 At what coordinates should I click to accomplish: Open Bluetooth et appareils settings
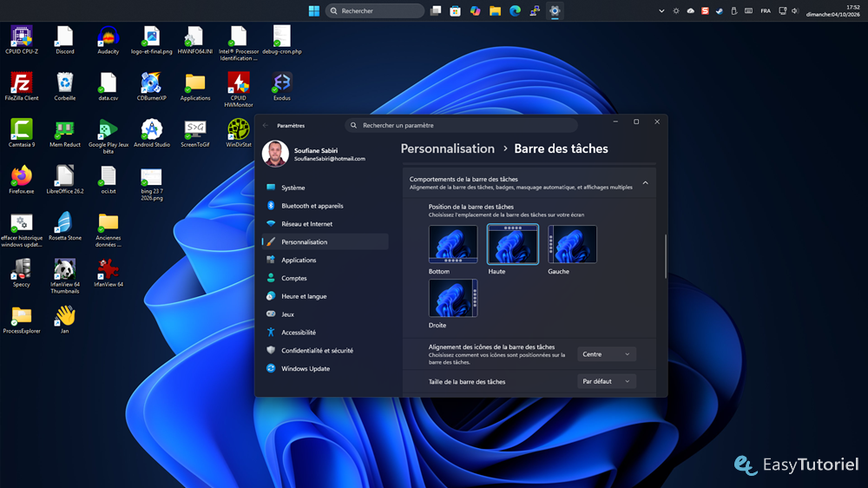pos(325,206)
